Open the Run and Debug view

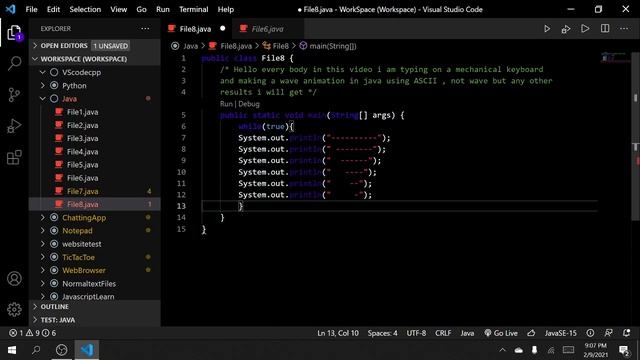[x=14, y=126]
